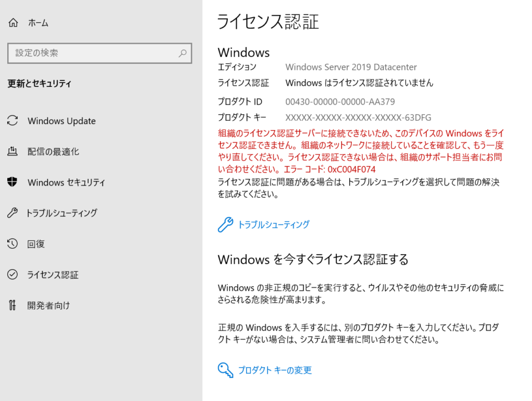The image size is (532, 401).
Task: Click the magnifier icon in the search box
Action: click(x=182, y=53)
